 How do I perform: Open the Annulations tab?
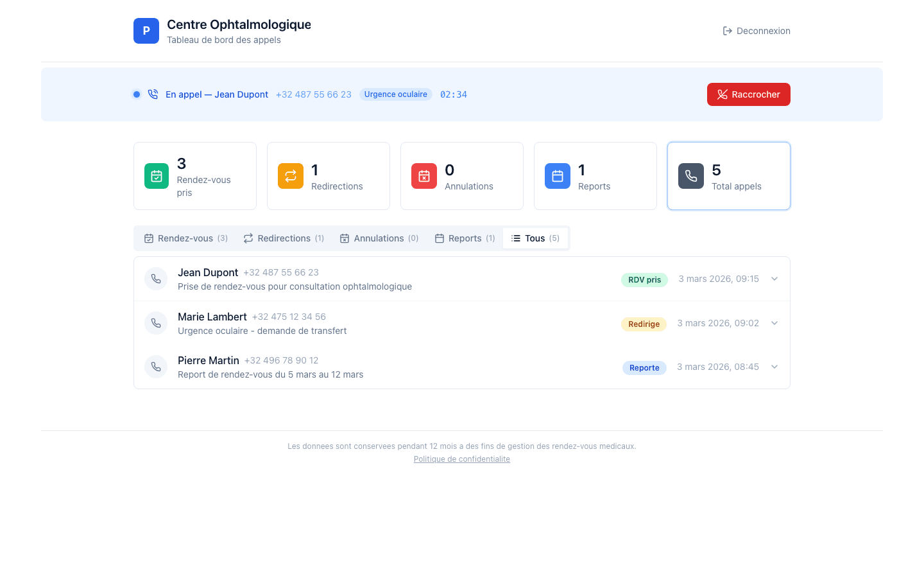click(x=379, y=238)
